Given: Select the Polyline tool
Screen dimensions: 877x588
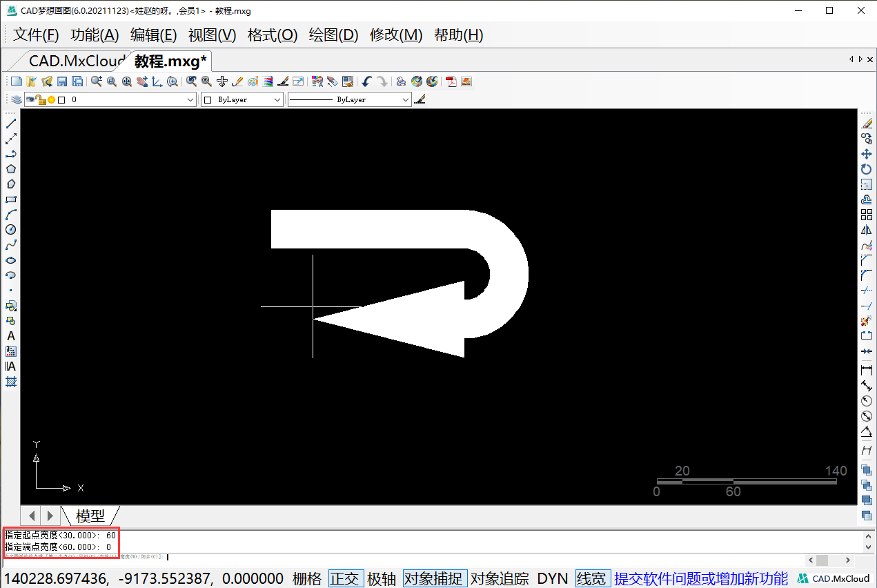Looking at the screenshot, I should click(11, 154).
